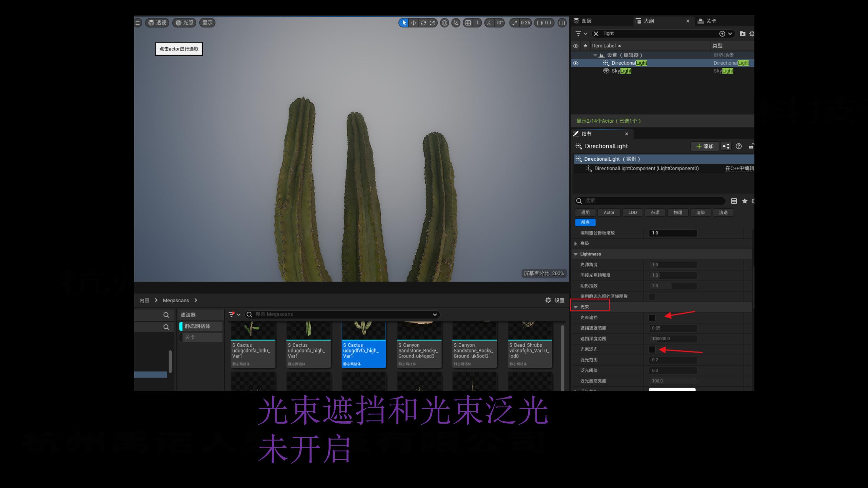
Task: Open the 在C++中编辑 link
Action: [739, 168]
